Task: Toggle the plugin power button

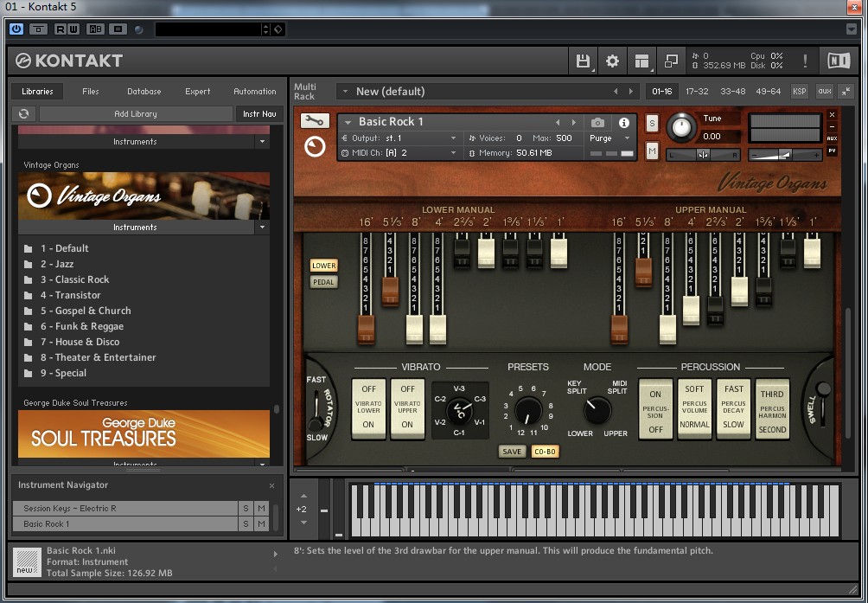Action: point(16,29)
